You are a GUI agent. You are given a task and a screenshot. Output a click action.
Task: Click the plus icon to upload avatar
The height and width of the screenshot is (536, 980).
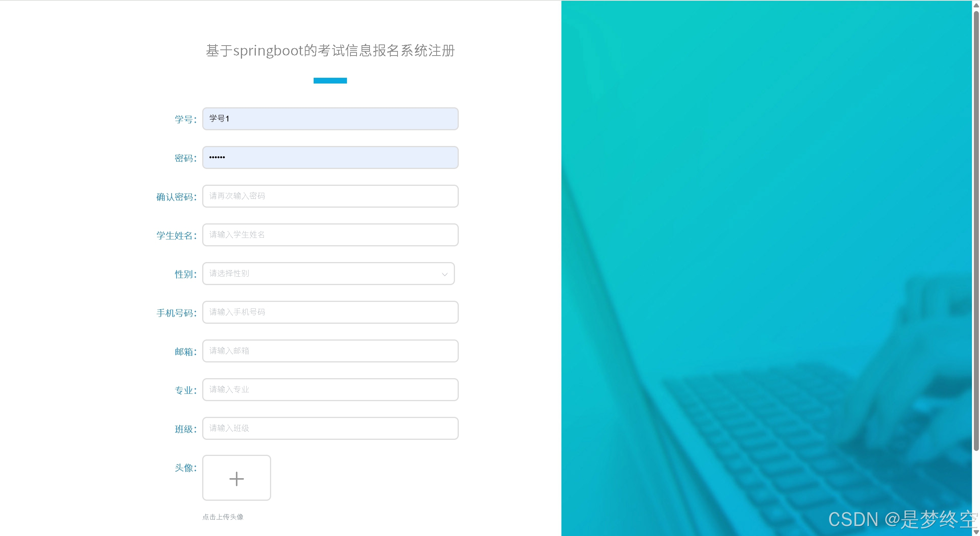pos(236,479)
